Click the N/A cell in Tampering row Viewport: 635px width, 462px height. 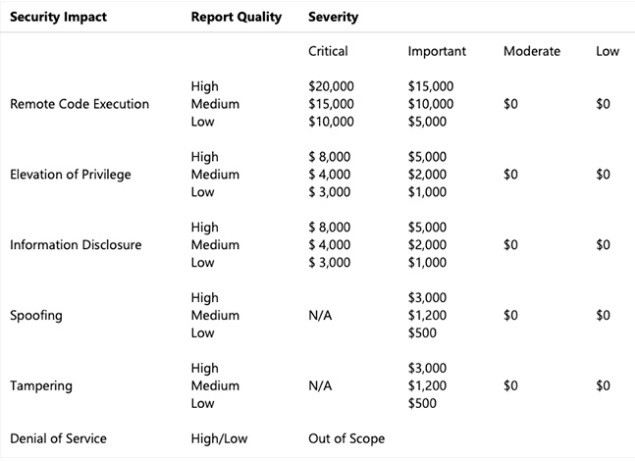[x=320, y=386]
